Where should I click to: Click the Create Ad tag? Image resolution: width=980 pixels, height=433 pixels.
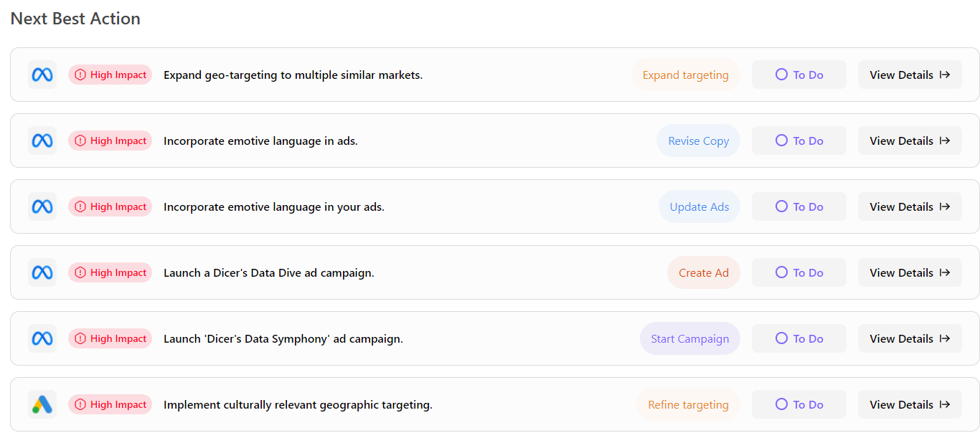(703, 272)
